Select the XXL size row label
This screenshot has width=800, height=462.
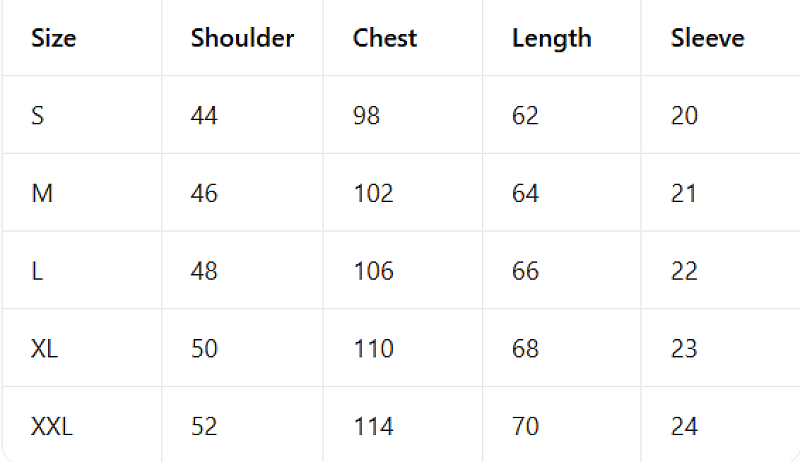click(52, 427)
